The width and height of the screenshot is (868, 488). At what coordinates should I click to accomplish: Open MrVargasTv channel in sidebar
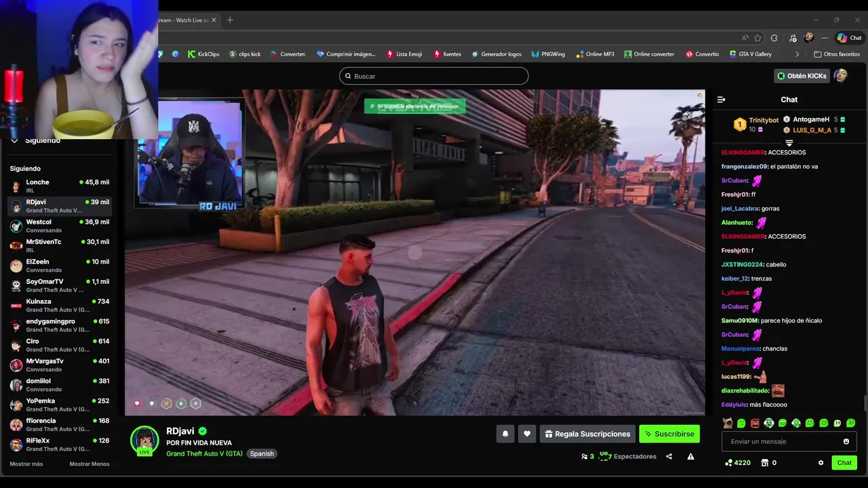click(x=60, y=365)
